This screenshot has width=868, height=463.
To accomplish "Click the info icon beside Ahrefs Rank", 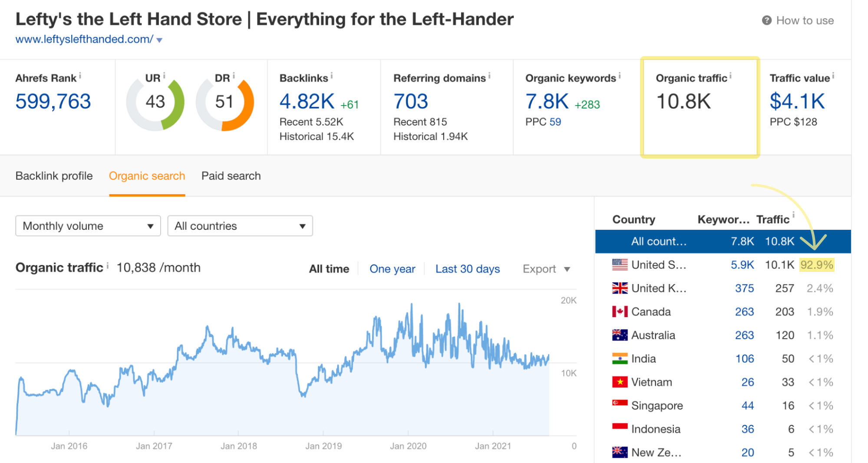I will tap(80, 76).
